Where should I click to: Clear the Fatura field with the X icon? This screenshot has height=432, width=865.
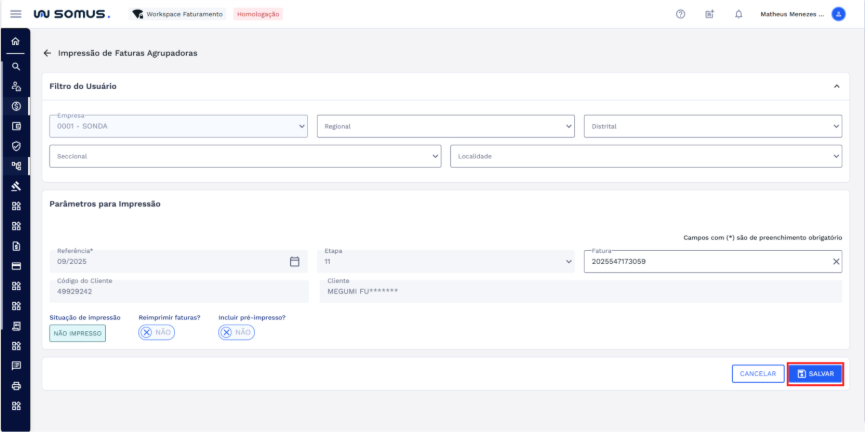pyautogui.click(x=836, y=262)
